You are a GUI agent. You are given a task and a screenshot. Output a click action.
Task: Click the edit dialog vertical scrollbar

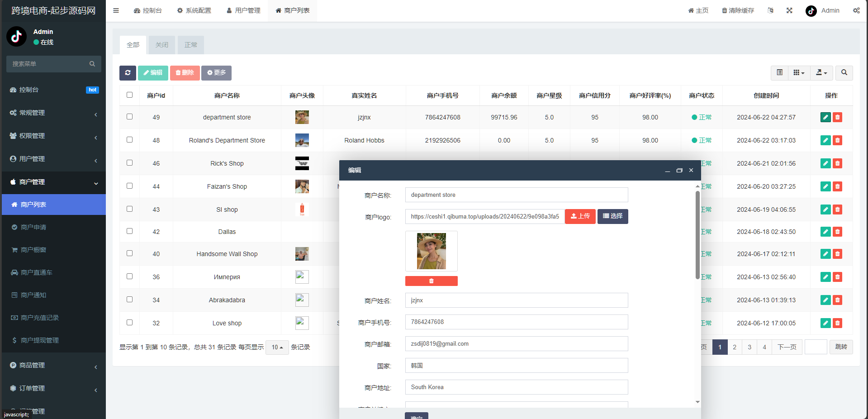pos(697,235)
